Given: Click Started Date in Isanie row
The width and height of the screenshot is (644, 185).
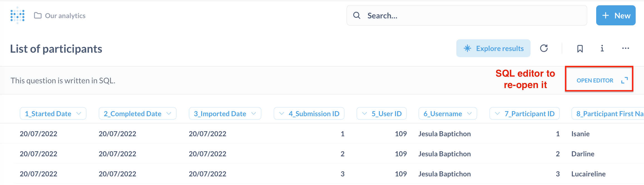Looking at the screenshot, I should click(38, 134).
